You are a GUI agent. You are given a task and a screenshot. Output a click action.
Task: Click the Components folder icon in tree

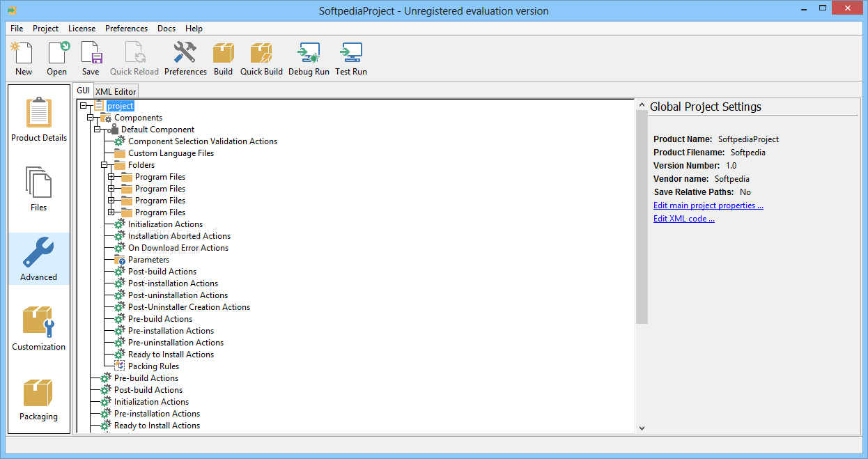[x=106, y=118]
